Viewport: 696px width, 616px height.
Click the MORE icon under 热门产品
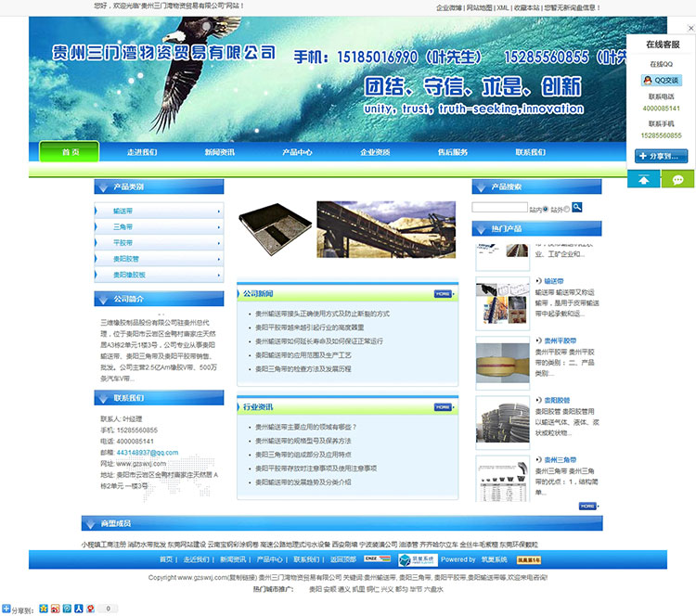tap(586, 506)
